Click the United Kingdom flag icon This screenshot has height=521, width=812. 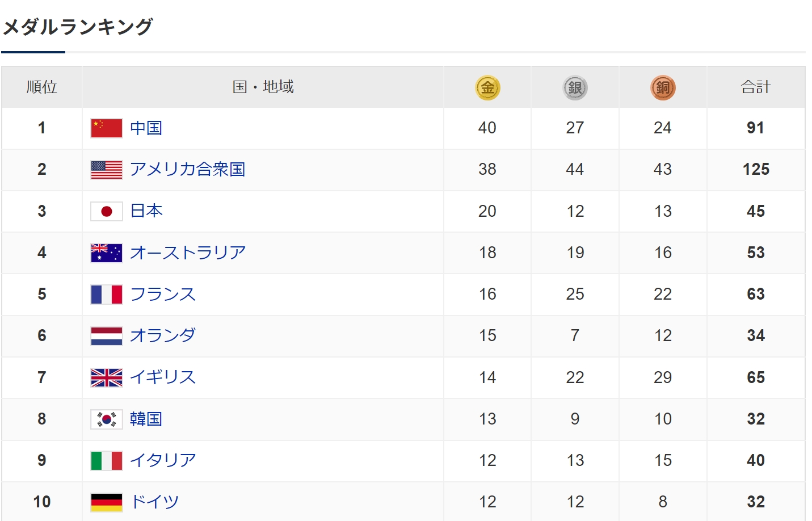[107, 377]
